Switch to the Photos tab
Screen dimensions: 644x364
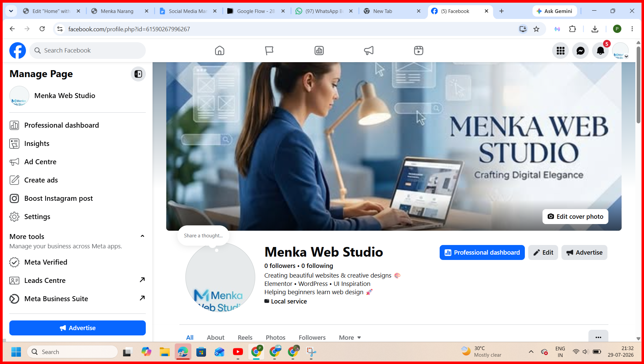point(276,337)
